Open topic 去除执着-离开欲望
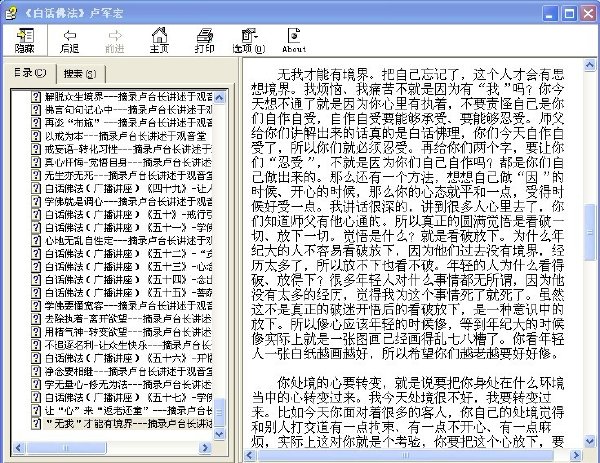Viewport: 600px width, 463px height. (128, 319)
